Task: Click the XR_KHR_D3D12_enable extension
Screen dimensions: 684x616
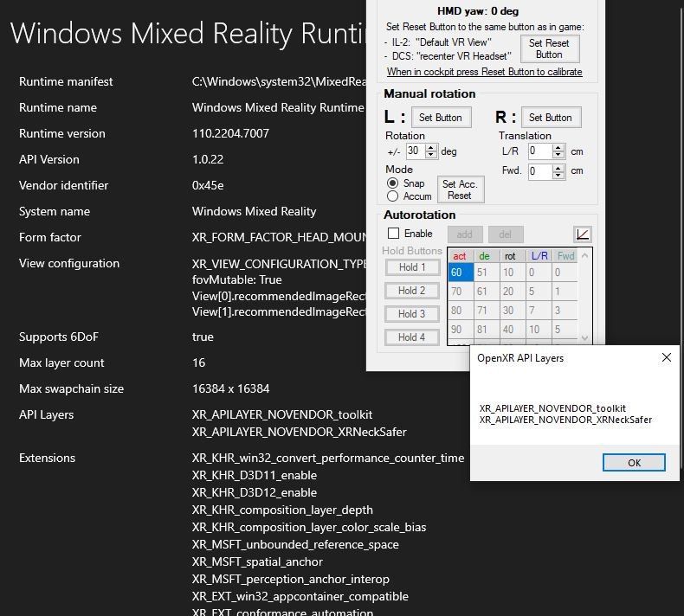Action: (x=255, y=492)
